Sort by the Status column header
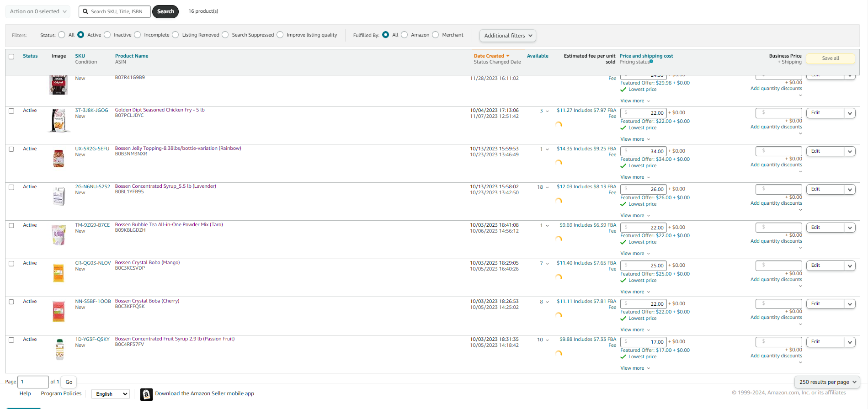 pos(30,56)
